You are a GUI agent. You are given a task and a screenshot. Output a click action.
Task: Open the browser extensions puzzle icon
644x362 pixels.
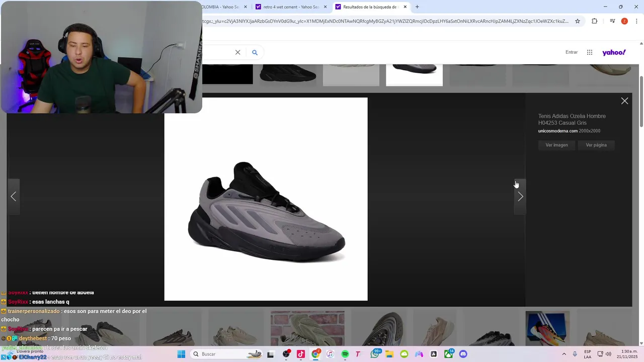click(x=594, y=21)
